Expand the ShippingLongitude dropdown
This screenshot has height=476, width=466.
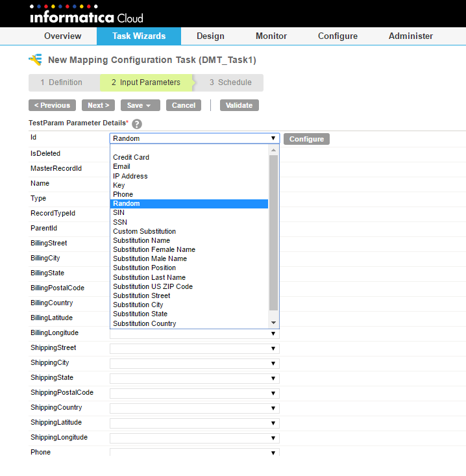[x=195, y=438]
